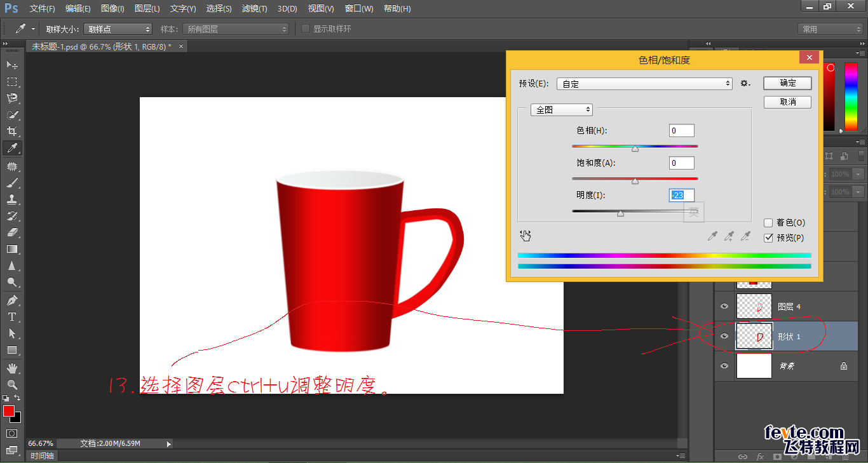Swap foreground and background colors

(18, 398)
